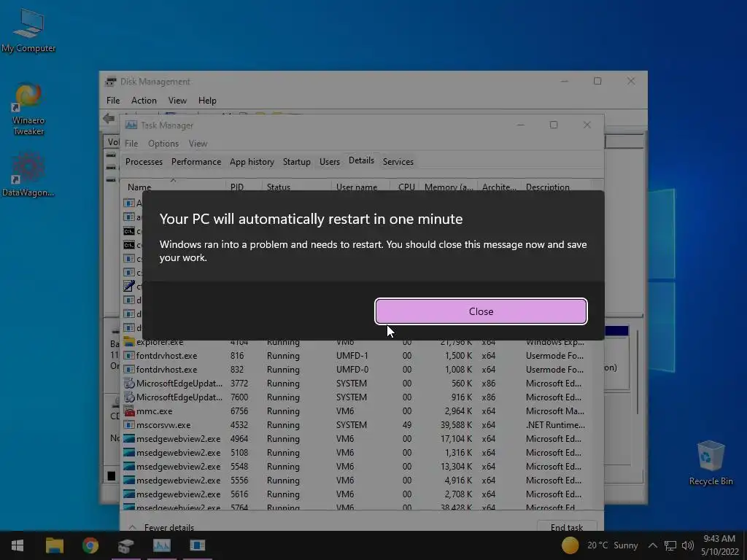Select msedgewebview2.exe with PID 5108
The width and height of the screenshot is (747, 560).
[356, 452]
